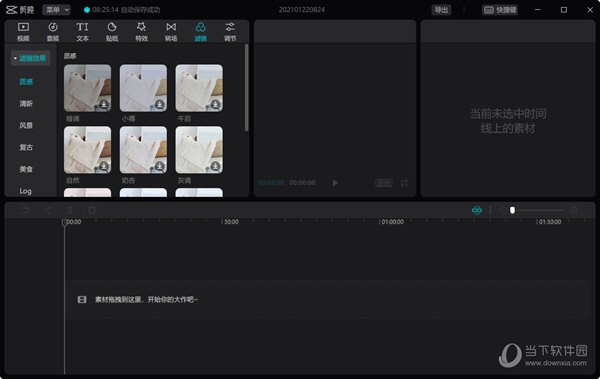Viewport: 600px width, 379px height.
Task: Maximize the 剪映 window
Action: point(564,10)
